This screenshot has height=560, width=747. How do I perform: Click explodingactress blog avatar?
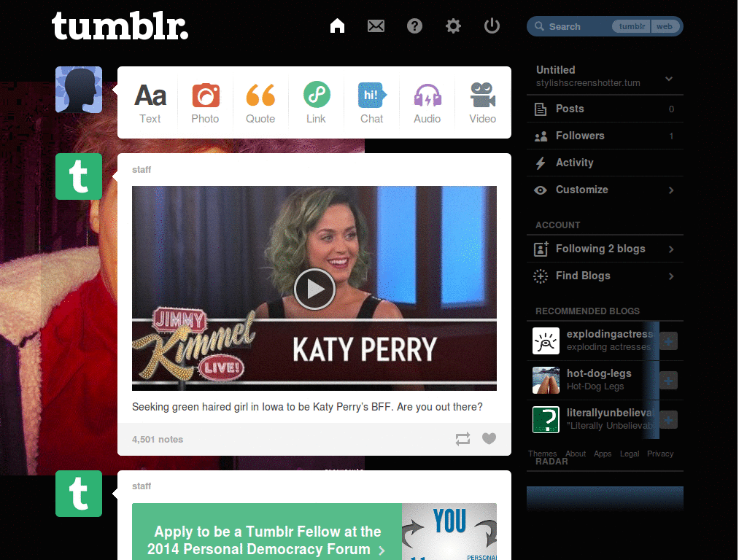546,341
